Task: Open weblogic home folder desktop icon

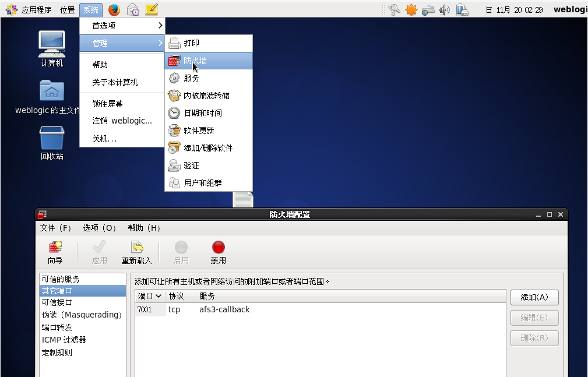Action: (x=52, y=96)
